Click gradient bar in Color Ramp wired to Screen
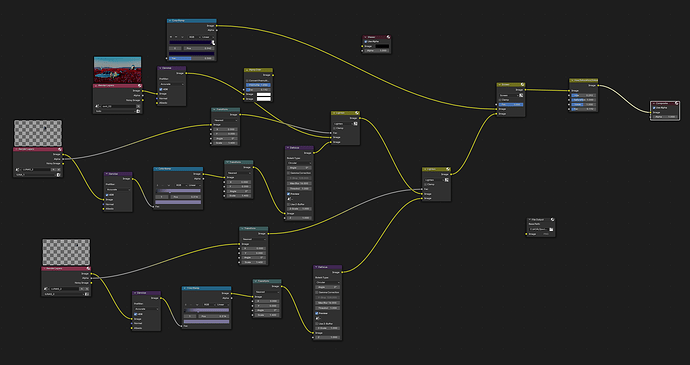Image resolution: width=690 pixels, height=365 pixels. tap(190, 42)
